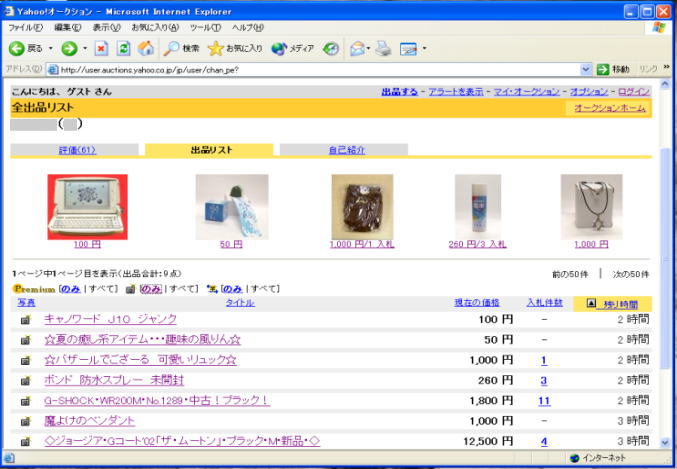Click the camera icon in リュック row
Viewport: 677px width, 469px height.
tap(26, 361)
